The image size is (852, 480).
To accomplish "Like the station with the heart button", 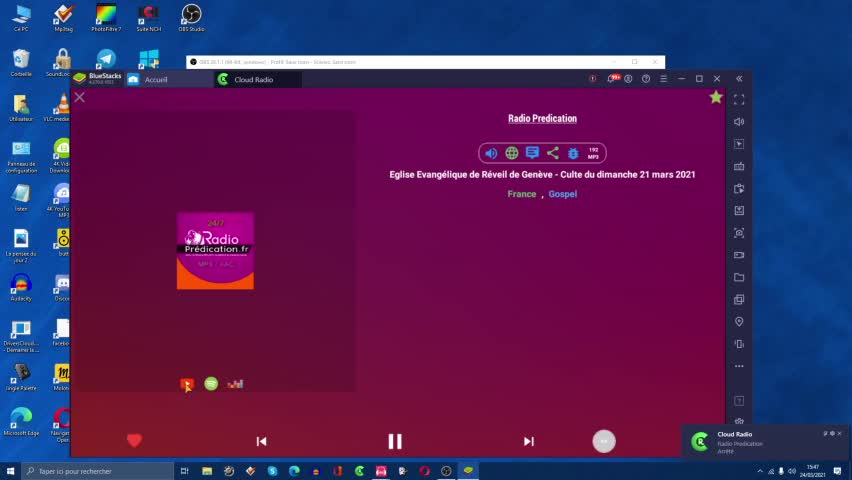I will 134,440.
